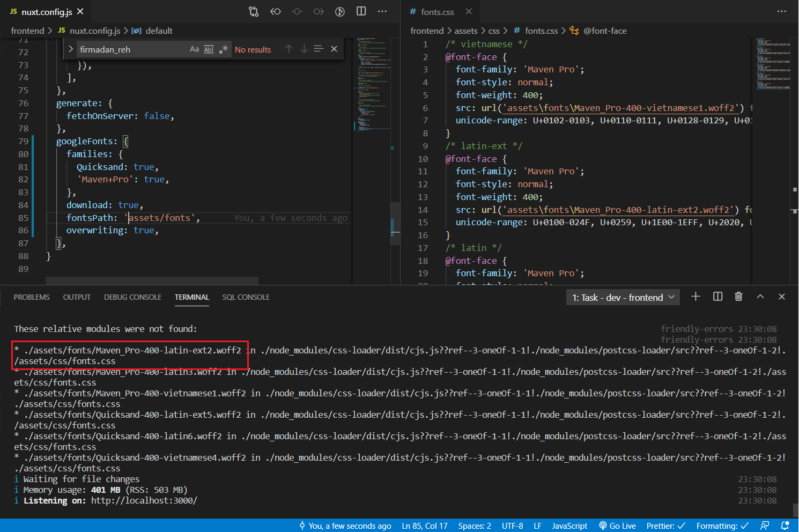The height and width of the screenshot is (532, 799).
Task: Split the terminal panel
Action: 717,297
